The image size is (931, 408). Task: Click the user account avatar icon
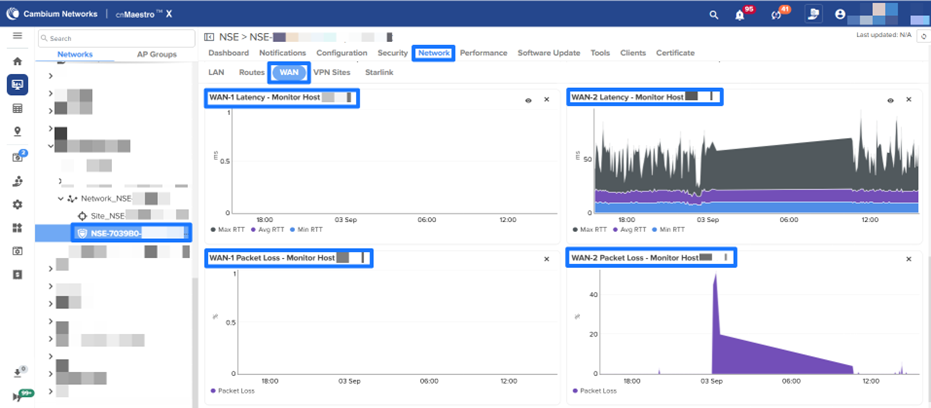(840, 15)
